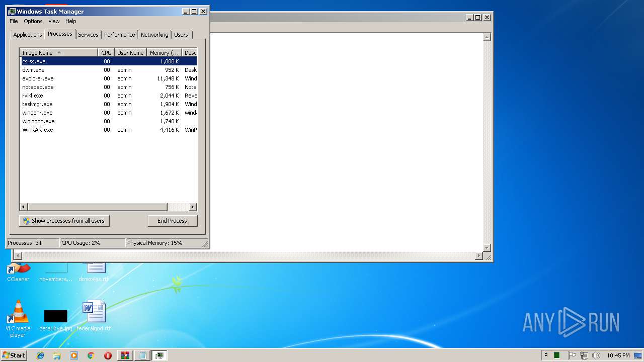Click process list scroll-left arrow
The height and width of the screenshot is (362, 644).
[x=24, y=207]
